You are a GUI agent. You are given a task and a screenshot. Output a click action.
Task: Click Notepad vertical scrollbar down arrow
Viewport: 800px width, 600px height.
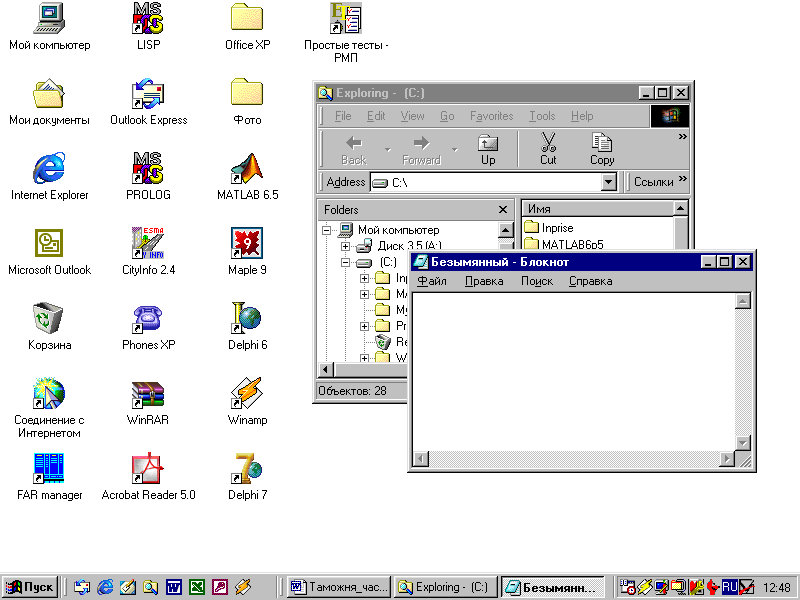coord(743,442)
